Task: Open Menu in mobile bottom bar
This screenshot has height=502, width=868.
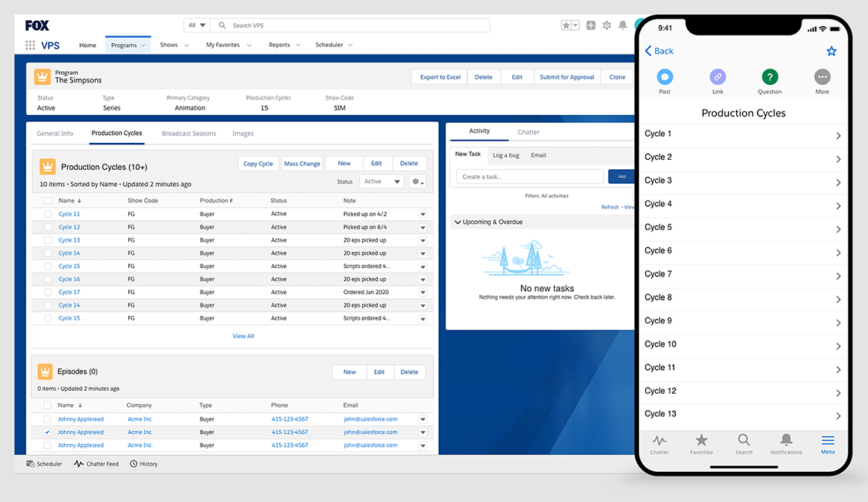Action: (x=827, y=443)
